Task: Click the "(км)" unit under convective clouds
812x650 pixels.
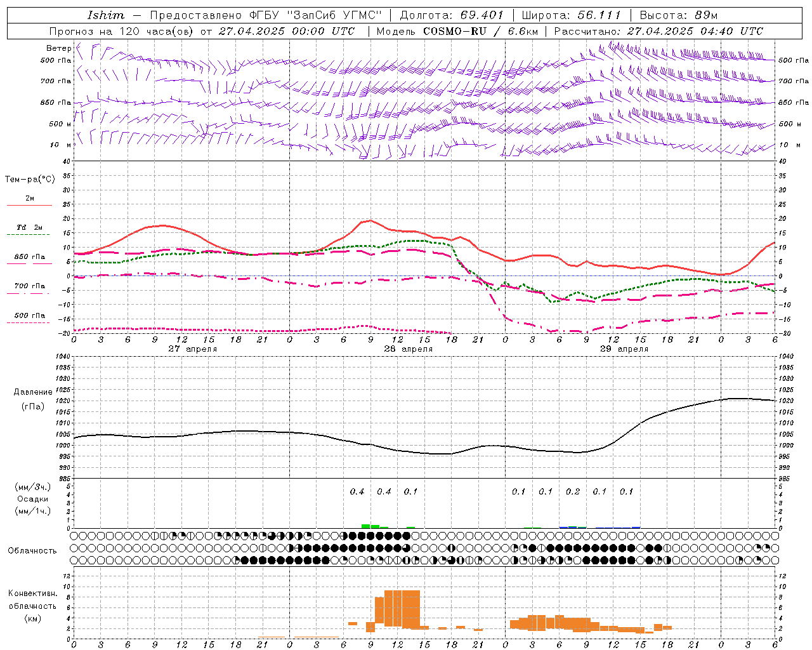Action: tap(33, 618)
